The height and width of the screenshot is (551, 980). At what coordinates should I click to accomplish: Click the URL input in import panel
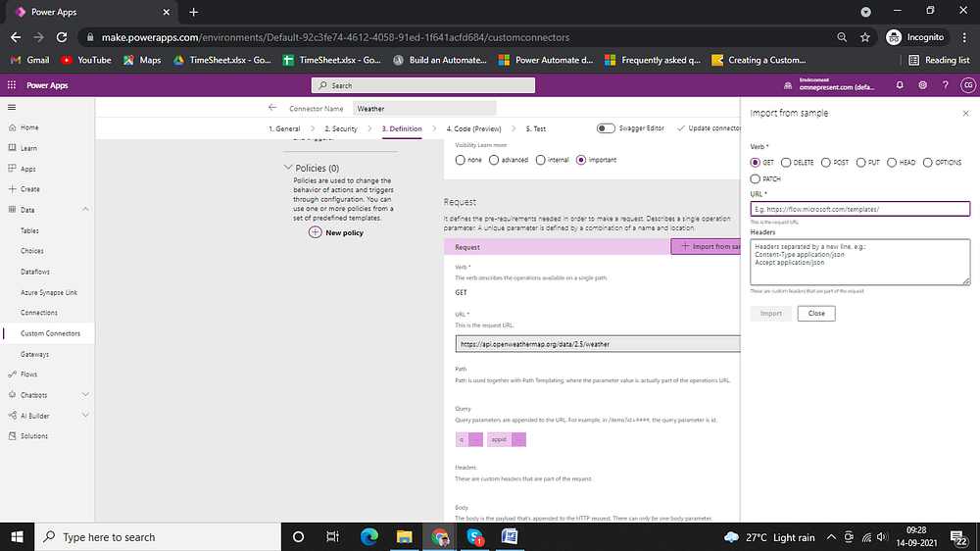pos(860,209)
